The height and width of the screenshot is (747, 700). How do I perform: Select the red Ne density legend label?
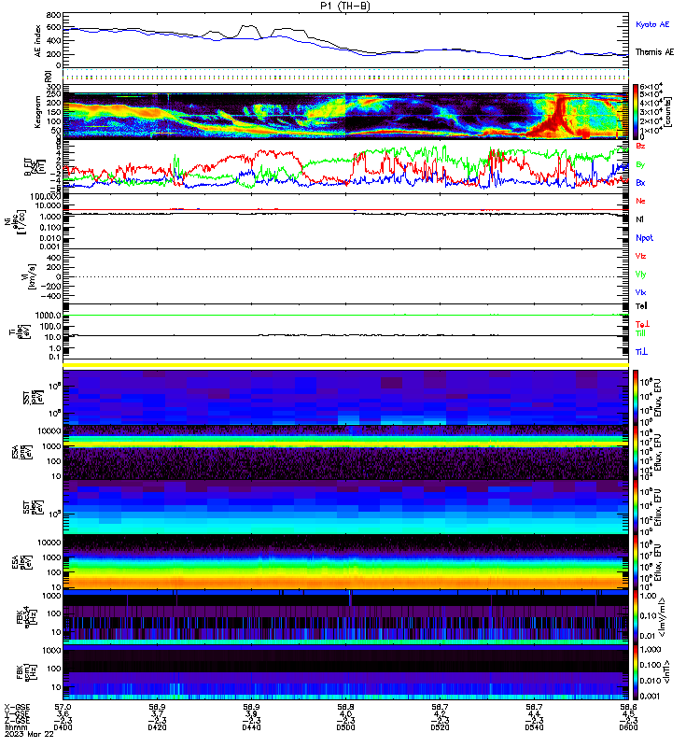[x=640, y=201]
